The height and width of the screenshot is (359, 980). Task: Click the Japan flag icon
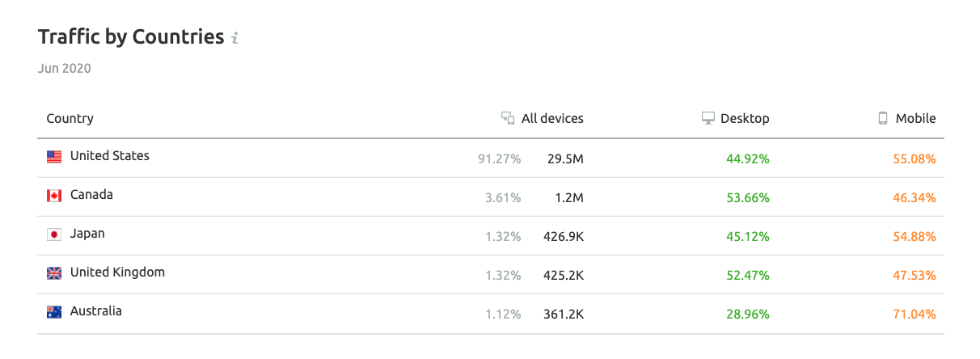tap(54, 234)
